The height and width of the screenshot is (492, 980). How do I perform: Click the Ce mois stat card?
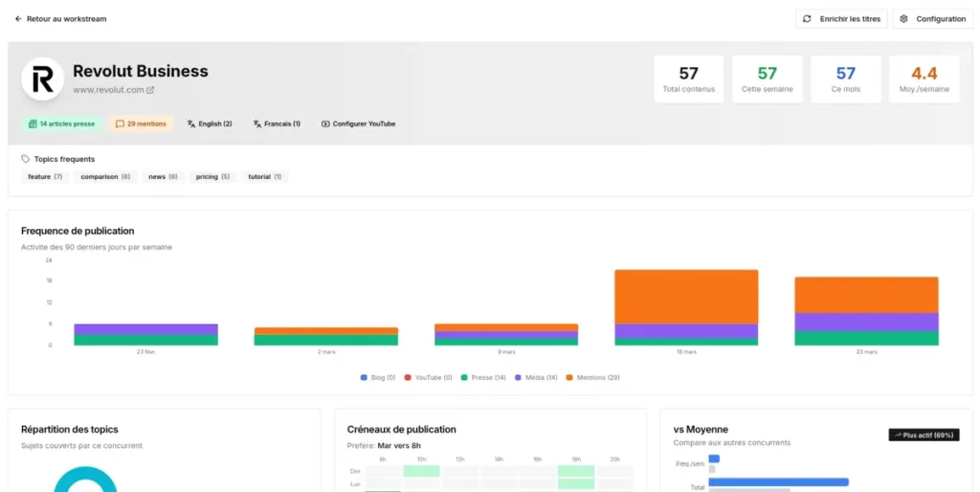pyautogui.click(x=846, y=79)
